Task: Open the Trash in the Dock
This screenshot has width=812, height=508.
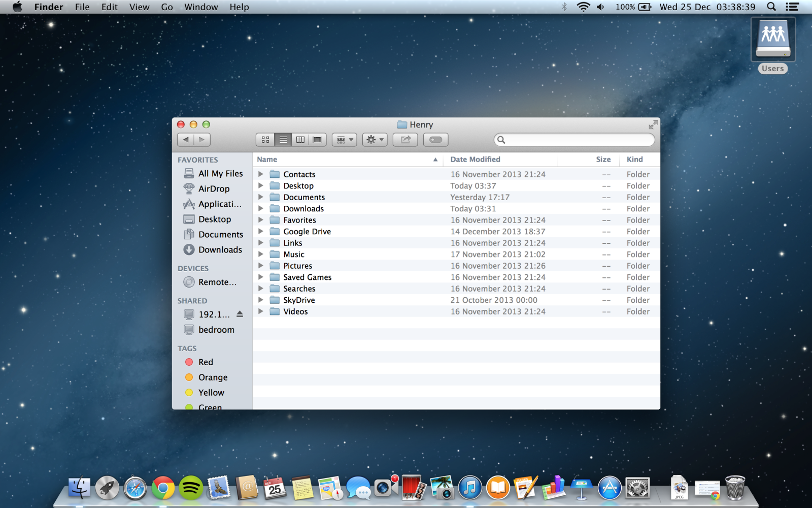Action: click(735, 488)
